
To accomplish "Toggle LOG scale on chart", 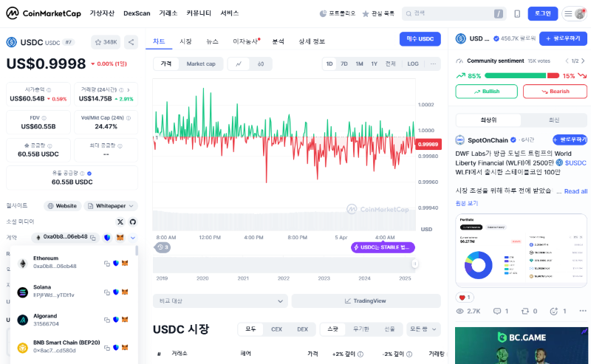I will click(x=413, y=63).
